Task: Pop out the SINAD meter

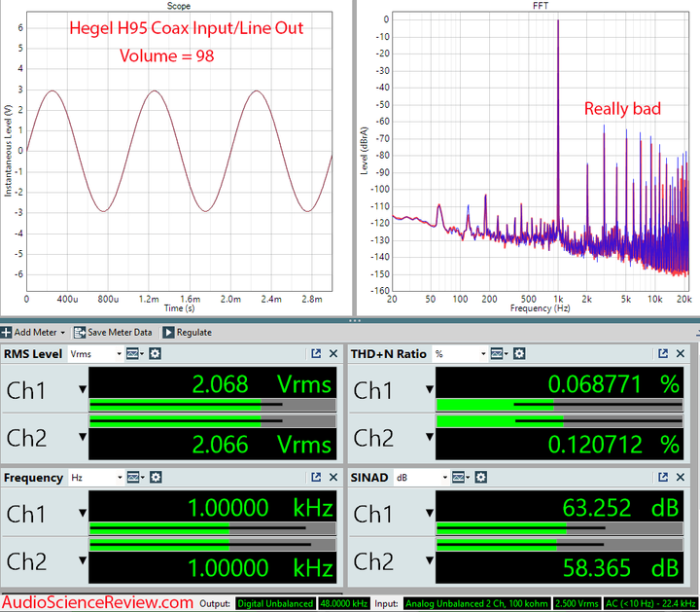Action: point(663,477)
